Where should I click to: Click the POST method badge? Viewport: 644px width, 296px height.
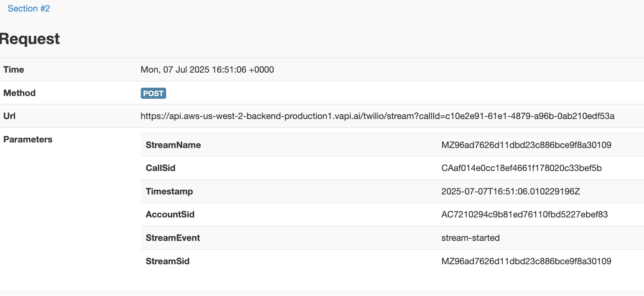coord(153,93)
